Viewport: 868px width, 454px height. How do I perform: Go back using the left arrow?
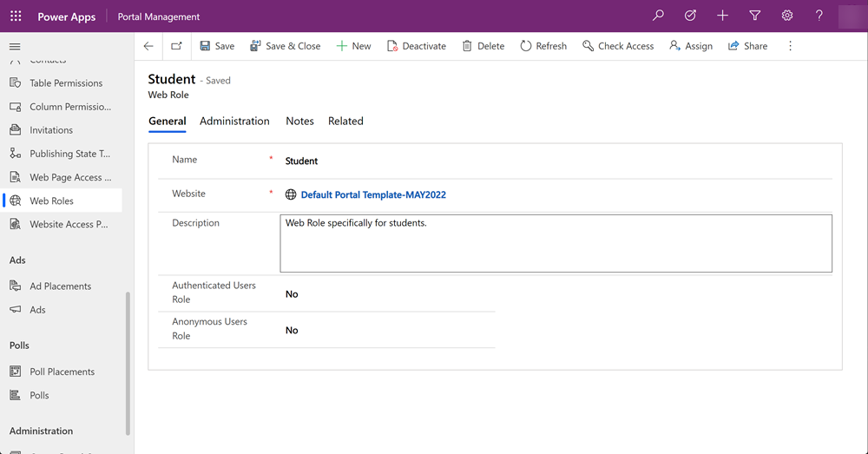pos(148,46)
